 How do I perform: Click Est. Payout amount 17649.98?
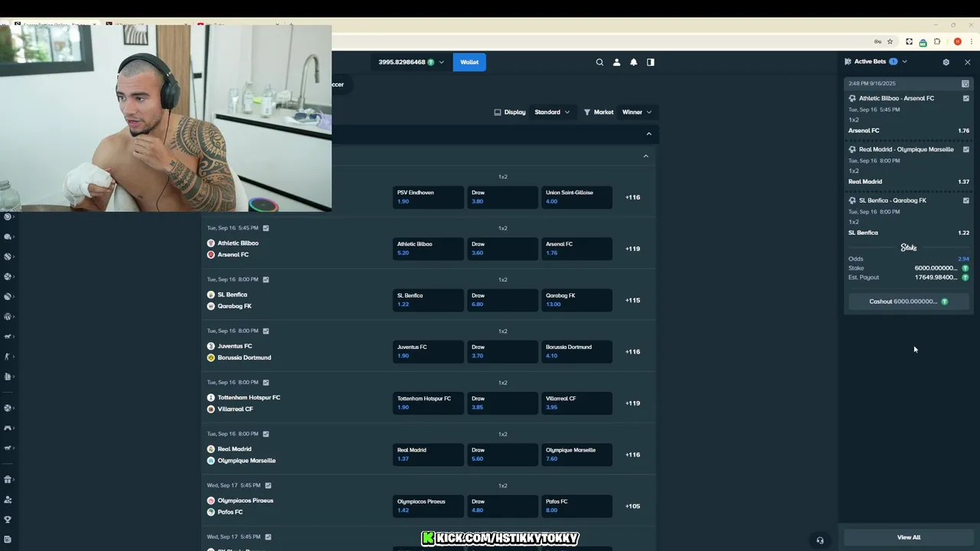[936, 278]
